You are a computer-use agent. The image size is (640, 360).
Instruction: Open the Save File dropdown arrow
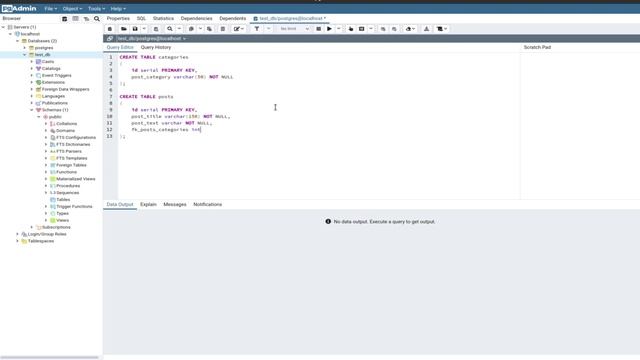(144, 29)
